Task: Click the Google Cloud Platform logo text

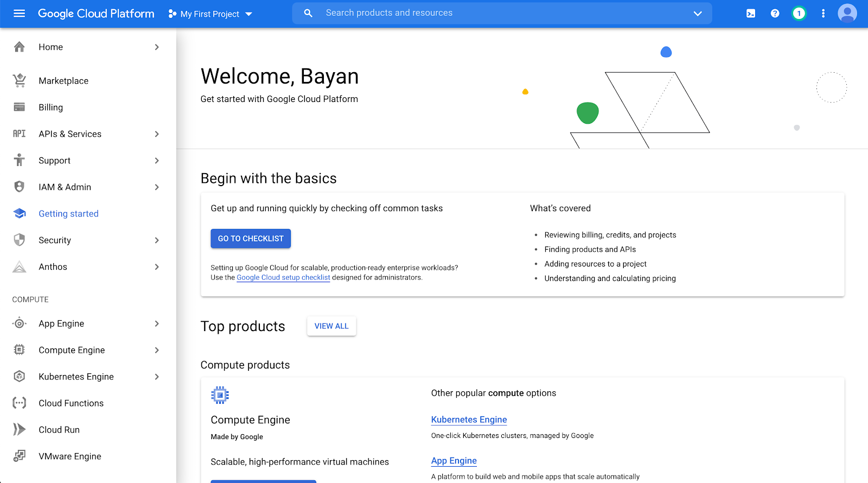Action: pos(96,14)
